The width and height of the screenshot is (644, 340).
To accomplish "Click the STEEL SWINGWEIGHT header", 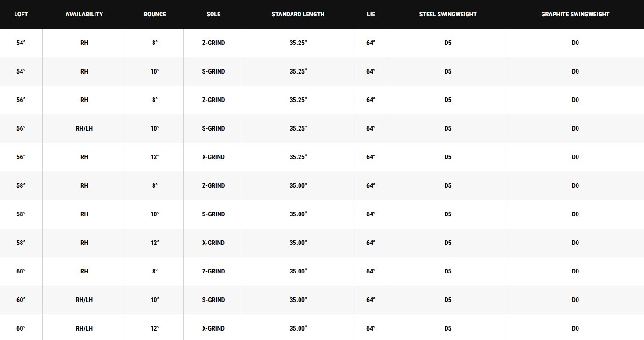I will click(448, 14).
